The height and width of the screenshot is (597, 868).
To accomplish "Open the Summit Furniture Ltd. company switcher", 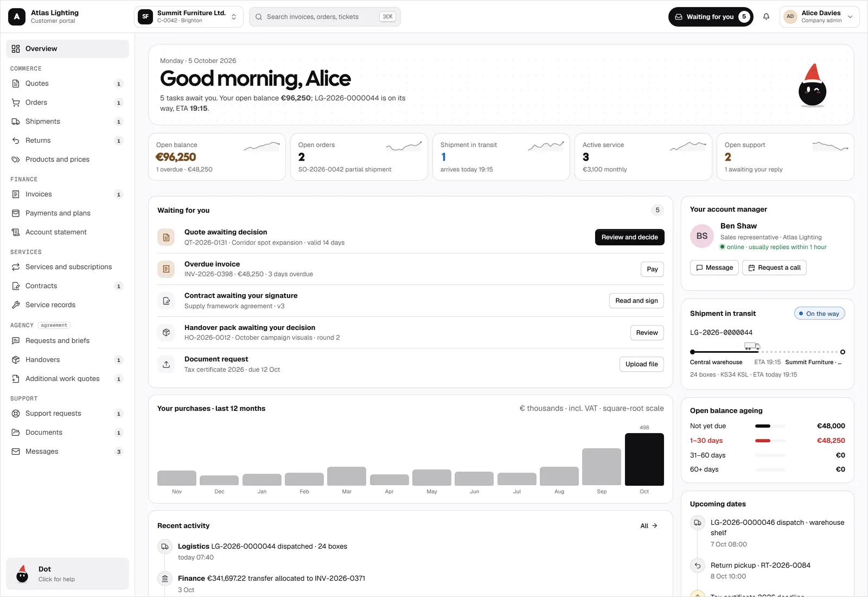I will coord(189,17).
